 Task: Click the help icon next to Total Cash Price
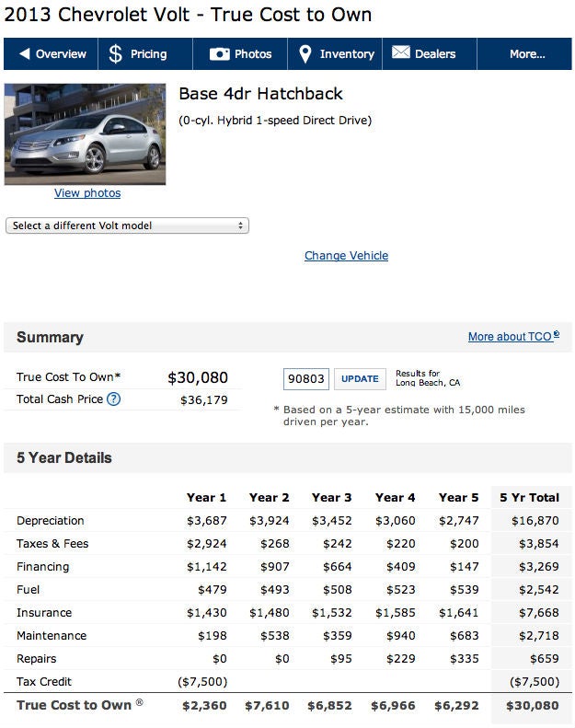(114, 399)
